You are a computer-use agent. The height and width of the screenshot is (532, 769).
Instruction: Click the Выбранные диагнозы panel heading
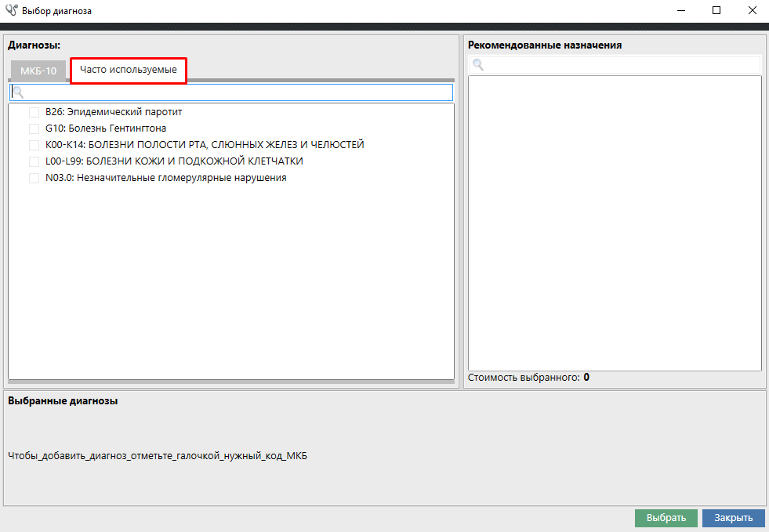pyautogui.click(x=63, y=401)
